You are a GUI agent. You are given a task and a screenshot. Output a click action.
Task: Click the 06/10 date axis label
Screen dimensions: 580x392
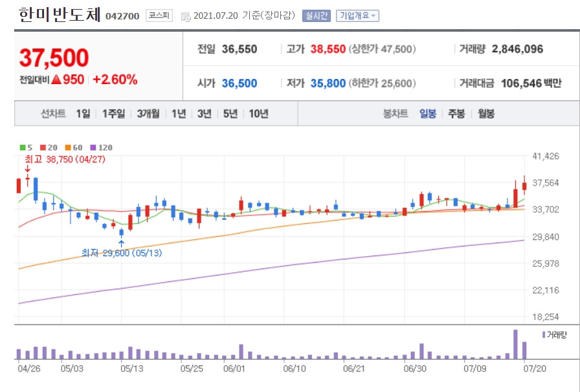295,369
